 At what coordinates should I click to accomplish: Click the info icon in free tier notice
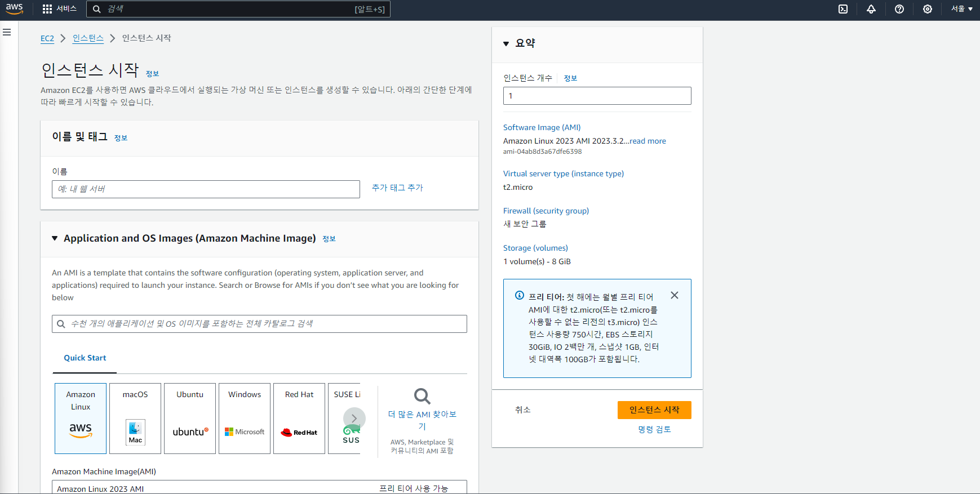point(520,295)
